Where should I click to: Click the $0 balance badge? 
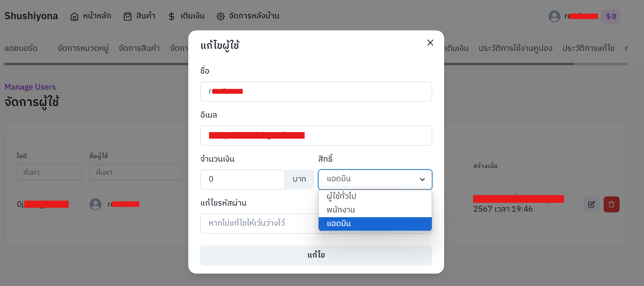click(x=610, y=16)
